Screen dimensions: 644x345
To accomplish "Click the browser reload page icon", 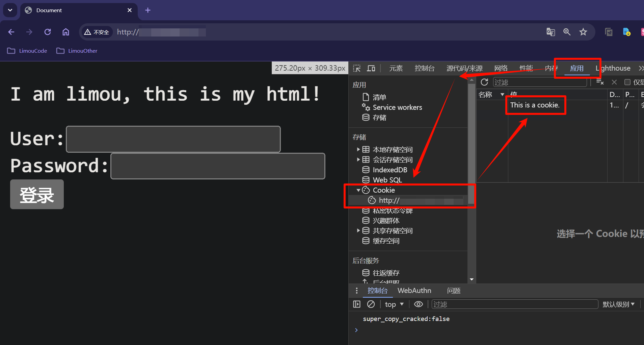I will (x=48, y=32).
